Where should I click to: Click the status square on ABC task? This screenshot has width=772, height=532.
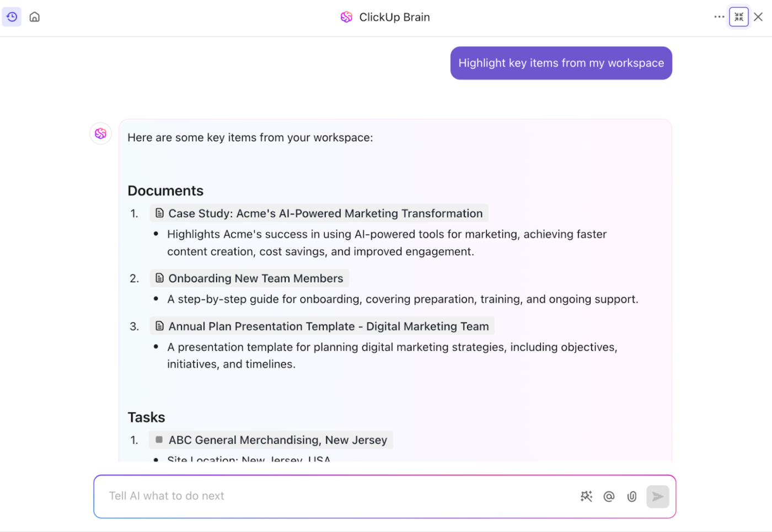[159, 439]
